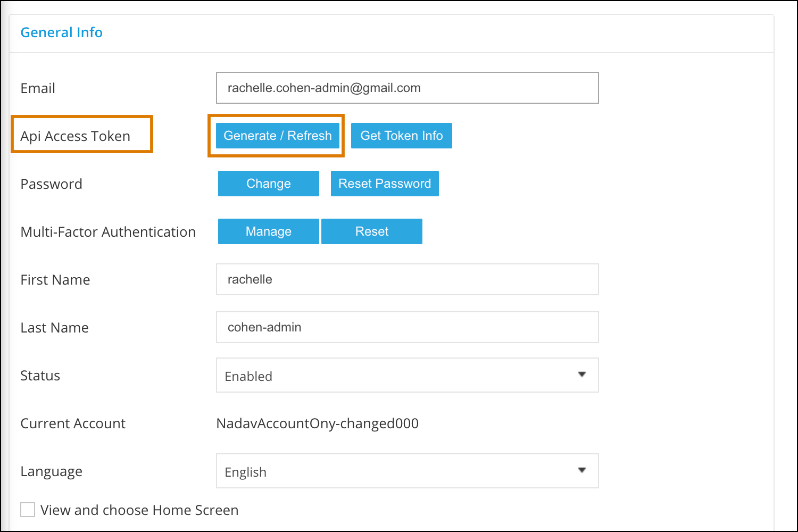Click the General Info section heading
The width and height of the screenshot is (798, 532).
click(61, 32)
